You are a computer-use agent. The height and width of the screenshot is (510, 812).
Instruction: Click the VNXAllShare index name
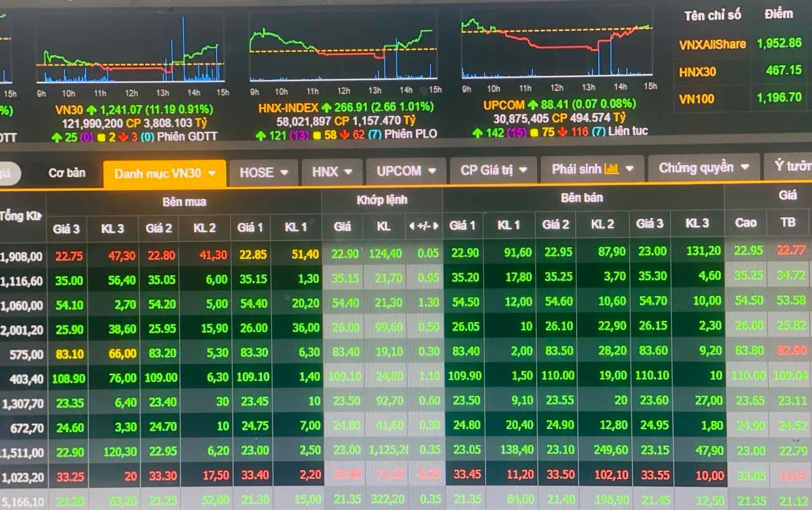click(713, 44)
